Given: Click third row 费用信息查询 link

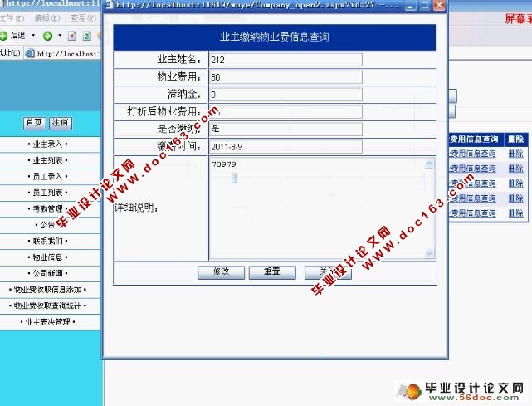Looking at the screenshot, I should (x=472, y=183).
